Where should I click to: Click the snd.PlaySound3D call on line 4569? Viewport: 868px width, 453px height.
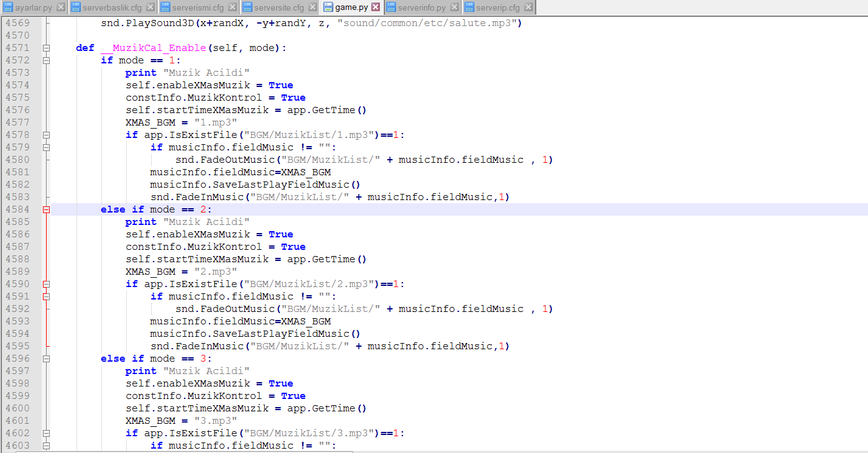(x=312, y=23)
